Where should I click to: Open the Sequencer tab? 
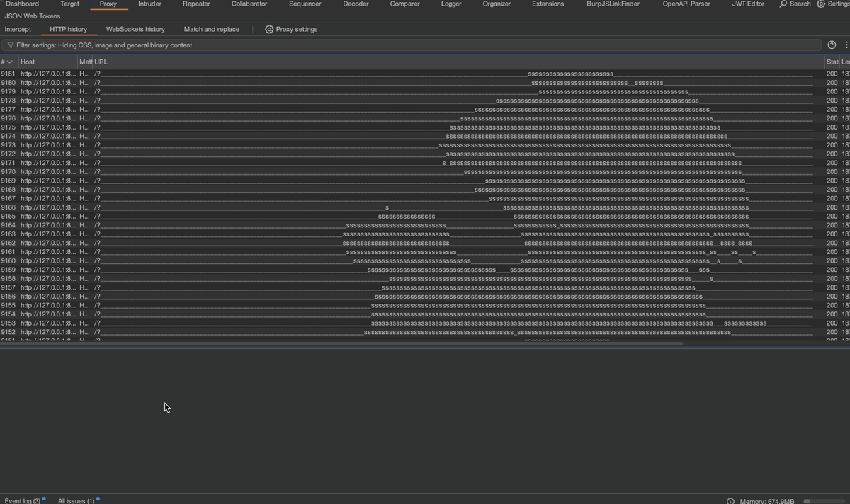click(305, 4)
